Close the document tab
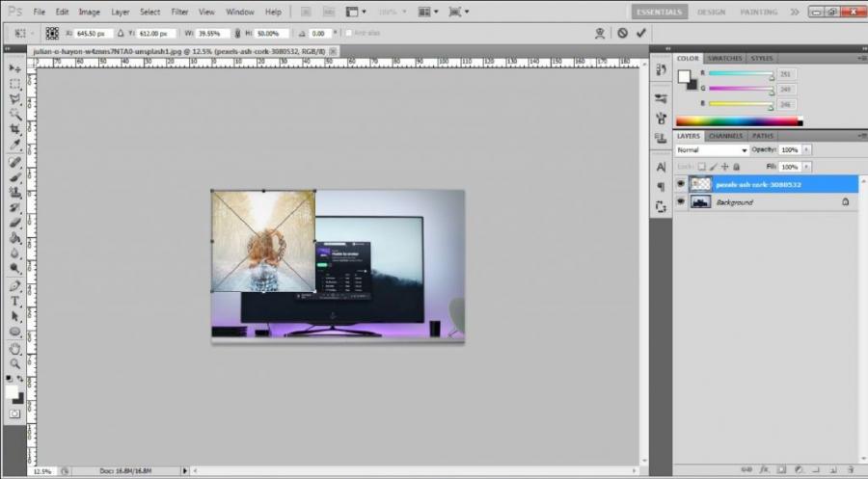This screenshot has width=868, height=479. 333,51
